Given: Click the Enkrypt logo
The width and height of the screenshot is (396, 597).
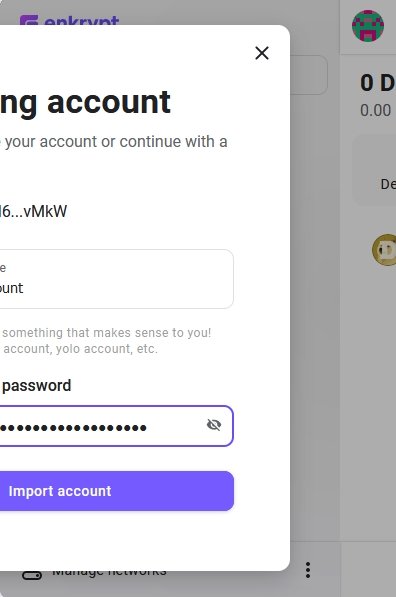Looking at the screenshot, I should pyautogui.click(x=69, y=21).
